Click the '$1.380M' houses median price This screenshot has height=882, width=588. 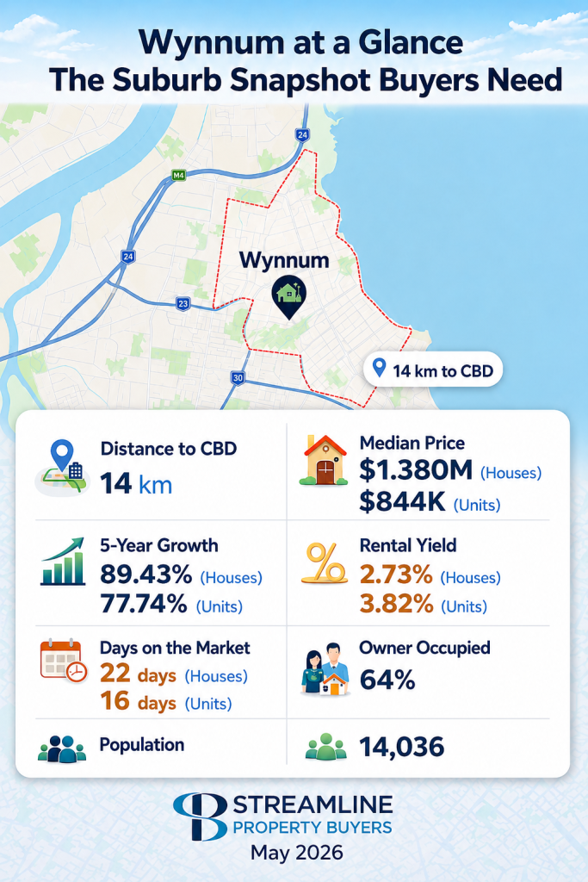tap(416, 470)
